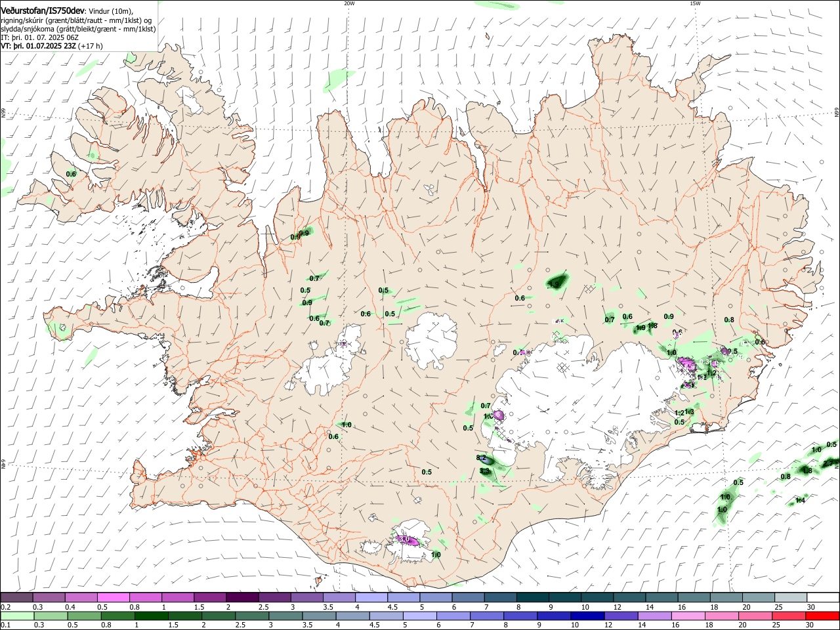Select the dark green 1 swatch in lower legend
The image size is (840, 630).
(x=151, y=616)
